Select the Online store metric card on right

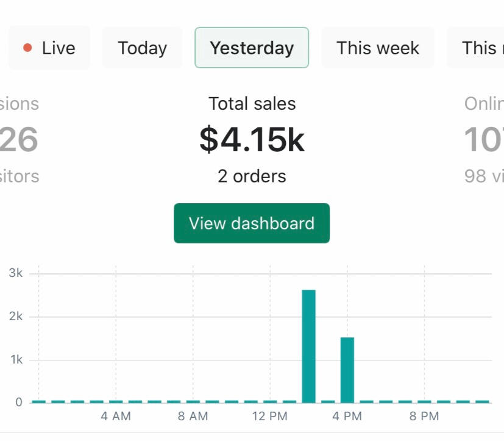click(484, 140)
